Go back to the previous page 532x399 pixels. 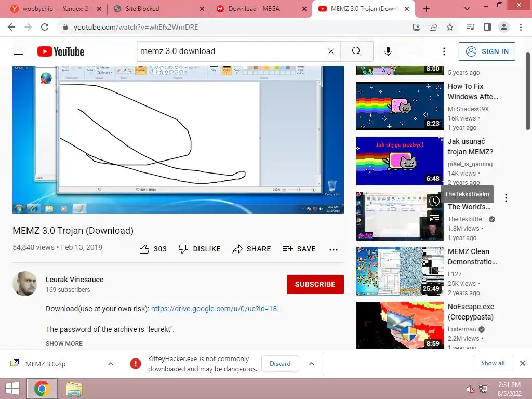pos(11,27)
